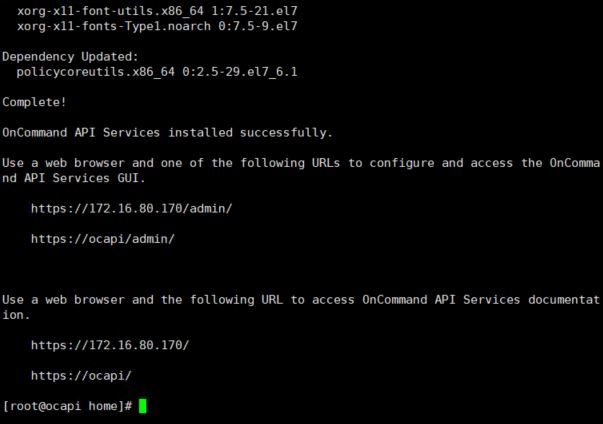This screenshot has width=603, height=424.
Task: Click the wrapped 'ion.' text line
Action: click(x=16, y=315)
